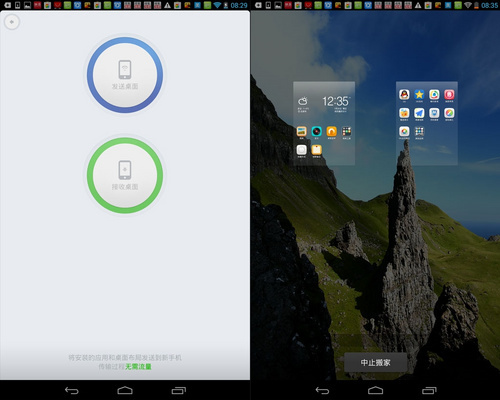The height and width of the screenshot is (400, 500).
Task: Go back with top-left arrow button
Action: (12, 22)
